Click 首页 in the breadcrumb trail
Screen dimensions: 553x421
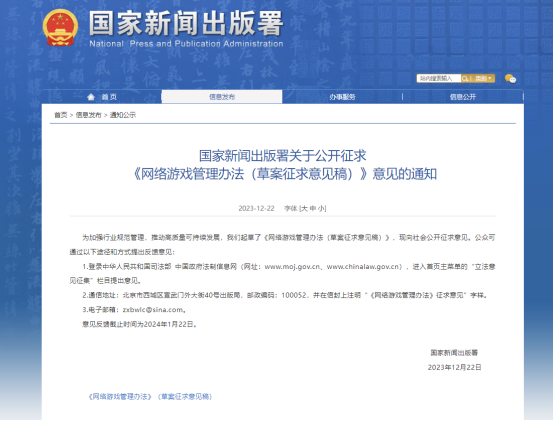tap(60, 115)
